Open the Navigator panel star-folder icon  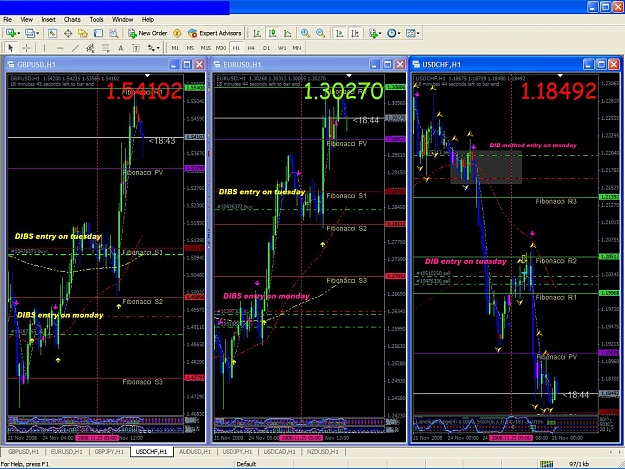[x=83, y=33]
